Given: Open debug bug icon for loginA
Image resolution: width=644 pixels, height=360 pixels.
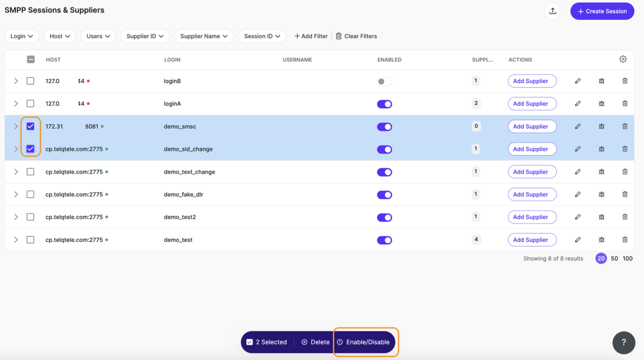Looking at the screenshot, I should [601, 104].
